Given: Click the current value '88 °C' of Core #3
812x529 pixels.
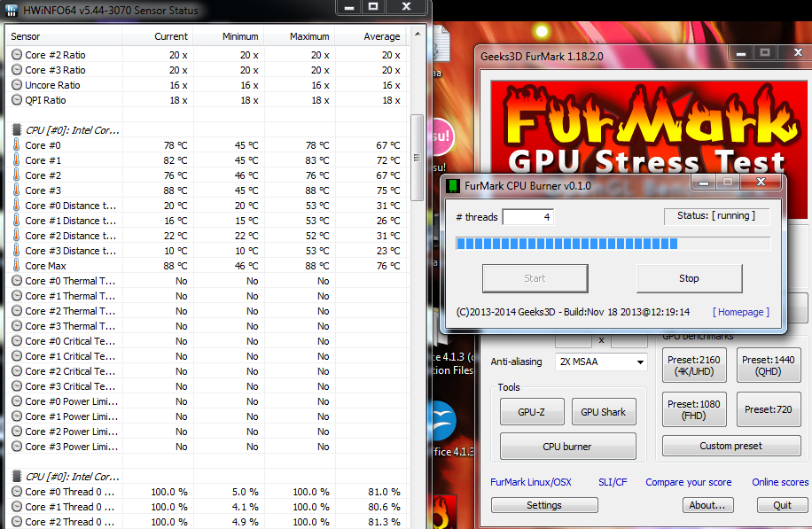Looking at the screenshot, I should pos(176,191).
